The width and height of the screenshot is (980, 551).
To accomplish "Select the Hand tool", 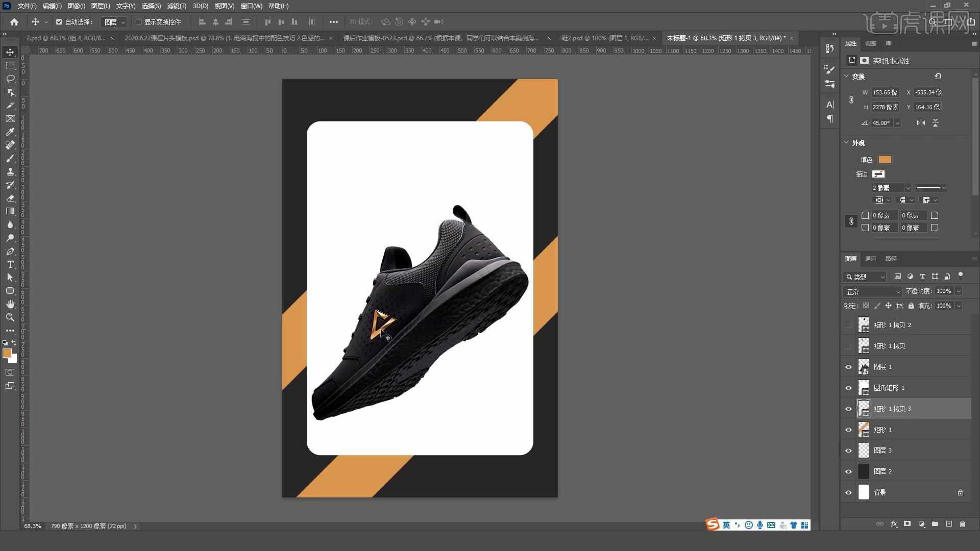I will (10, 304).
